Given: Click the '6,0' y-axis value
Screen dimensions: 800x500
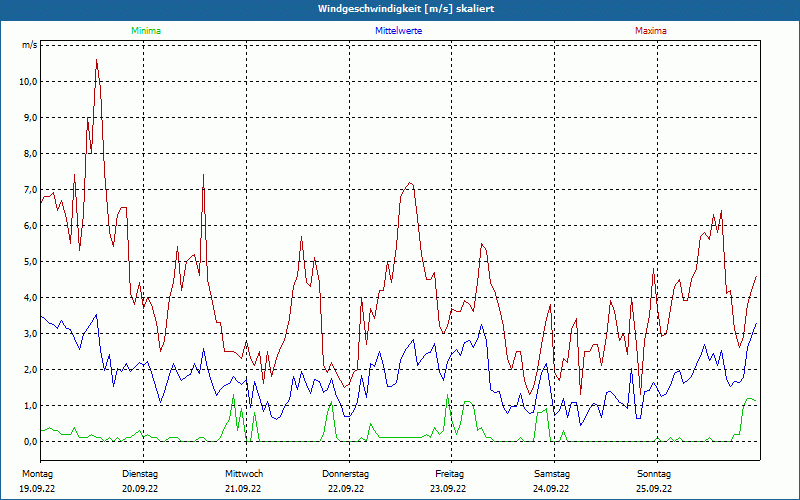Looking at the screenshot, I should point(30,226).
